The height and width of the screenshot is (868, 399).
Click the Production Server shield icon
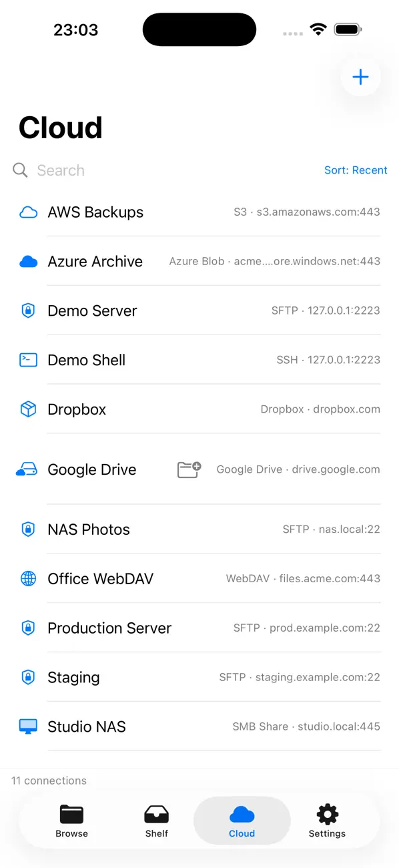point(28,628)
